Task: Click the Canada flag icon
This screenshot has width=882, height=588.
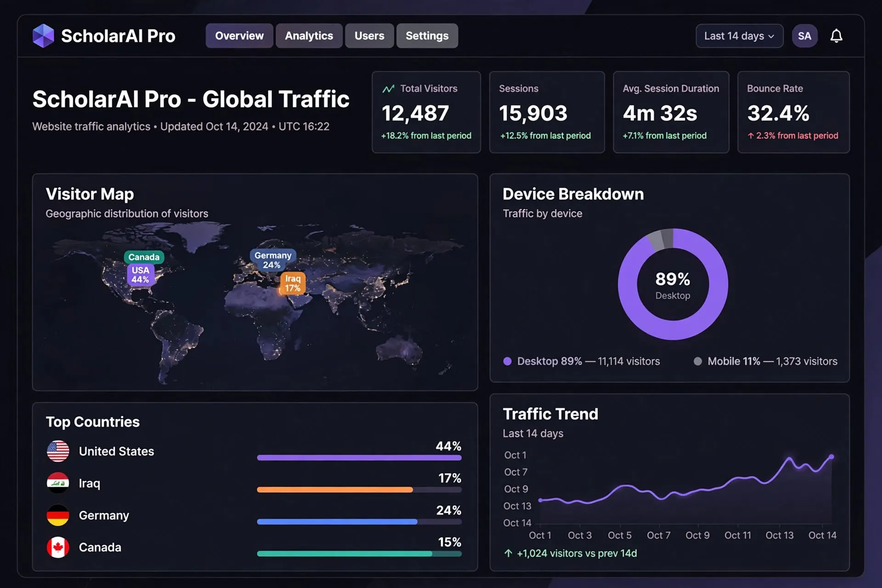Action: [x=58, y=547]
